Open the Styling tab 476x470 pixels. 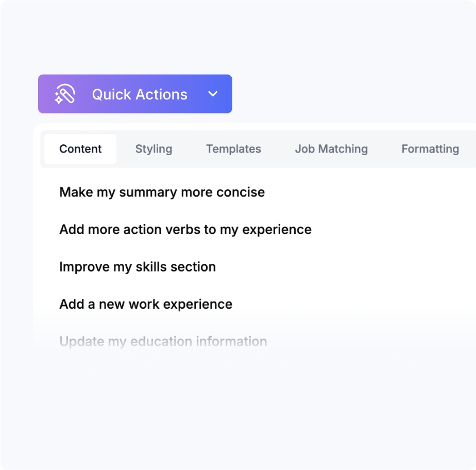[154, 149]
